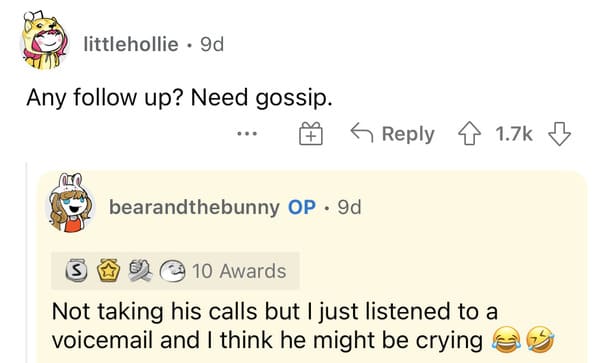Click the 1.7k vote count
The image size is (599, 363).
point(514,134)
